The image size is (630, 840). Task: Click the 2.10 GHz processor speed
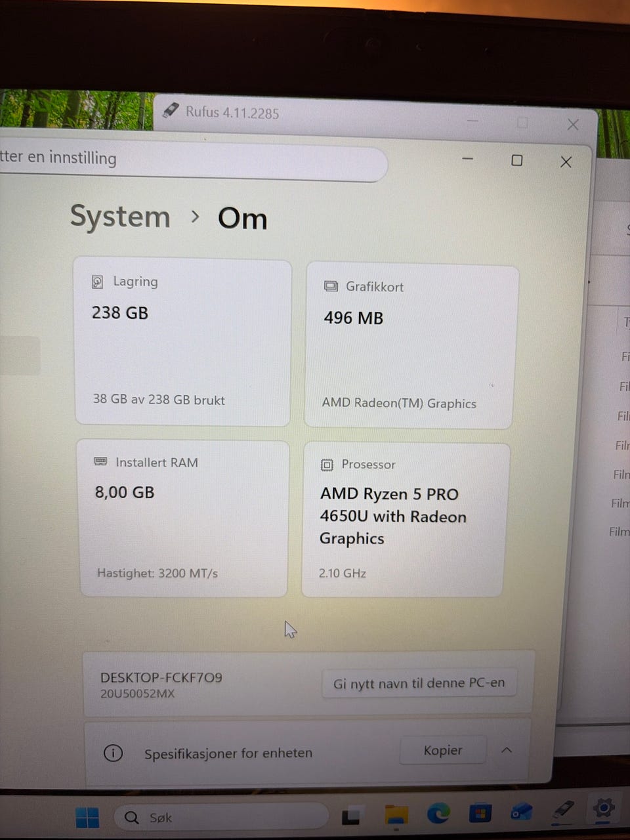343,573
